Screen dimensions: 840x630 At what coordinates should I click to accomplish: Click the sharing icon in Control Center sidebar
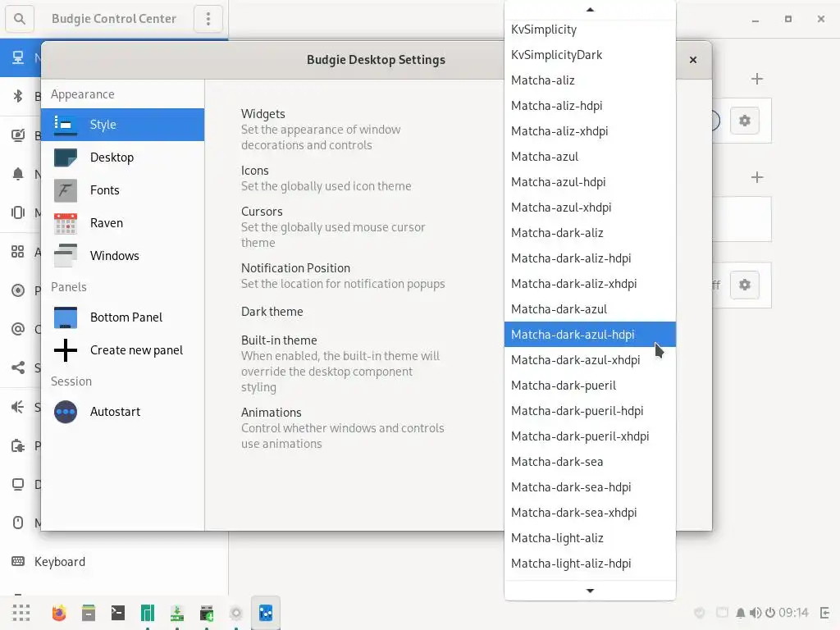point(18,367)
